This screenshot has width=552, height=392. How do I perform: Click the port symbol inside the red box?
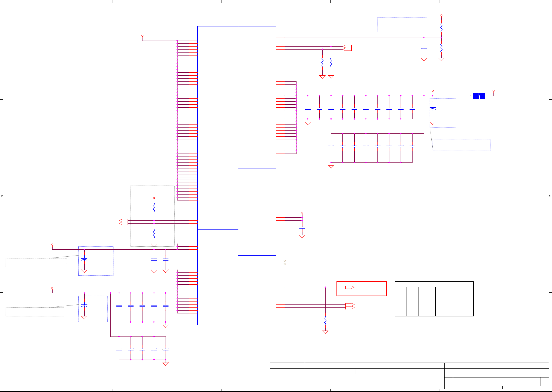click(350, 287)
